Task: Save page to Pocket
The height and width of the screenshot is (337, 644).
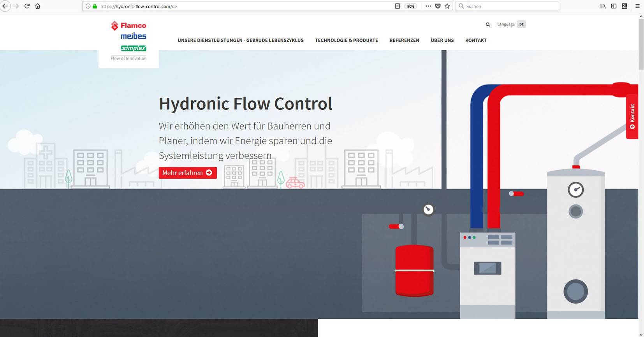Action: click(x=438, y=6)
